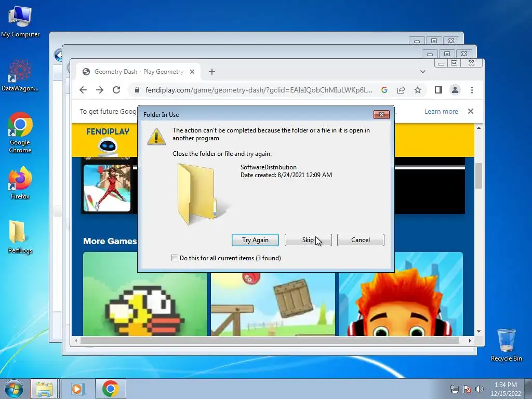Click the page scroll down arrow

click(x=478, y=331)
